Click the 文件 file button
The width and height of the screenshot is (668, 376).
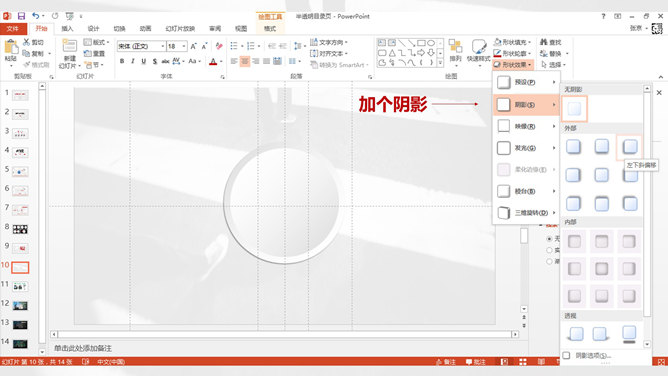click(13, 29)
